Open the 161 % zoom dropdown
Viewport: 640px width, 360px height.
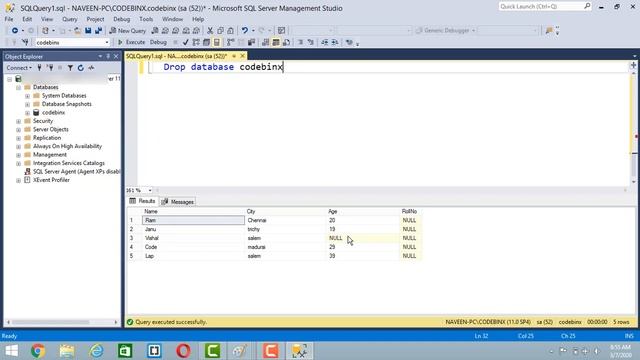tap(150, 190)
